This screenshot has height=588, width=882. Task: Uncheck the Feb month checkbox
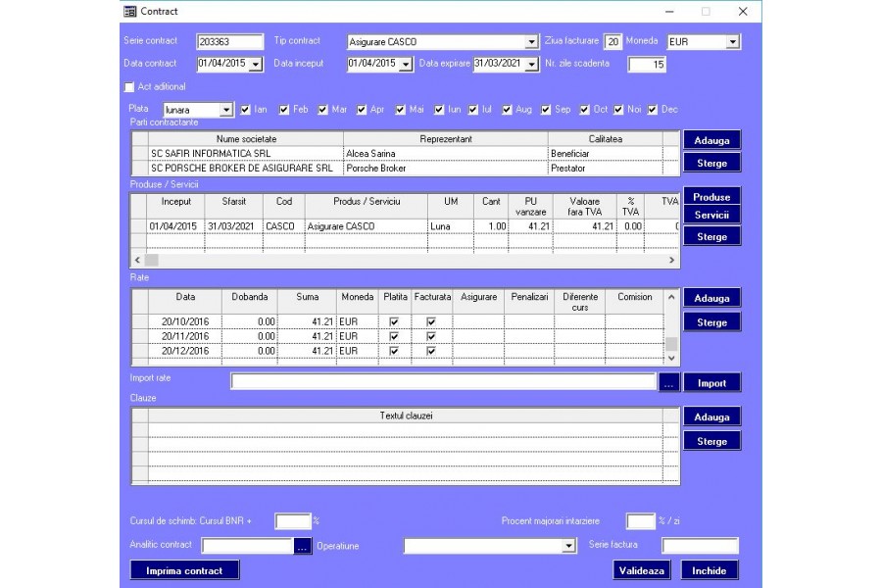[284, 110]
